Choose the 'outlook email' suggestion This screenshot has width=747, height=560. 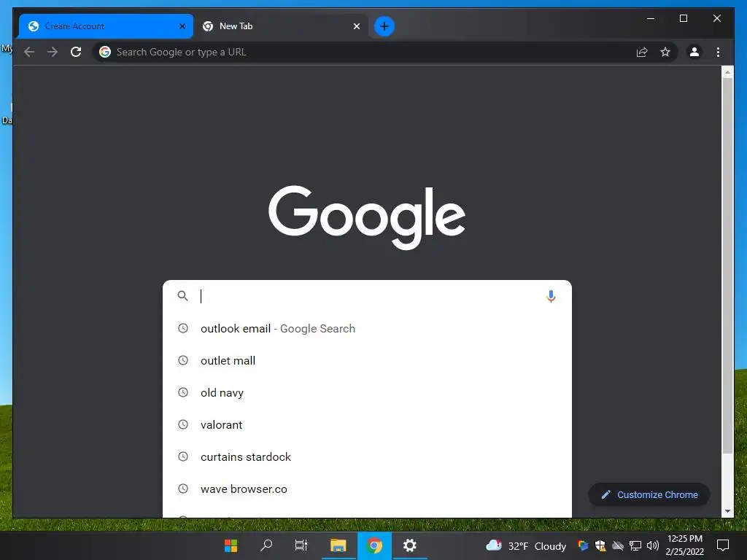(367, 329)
